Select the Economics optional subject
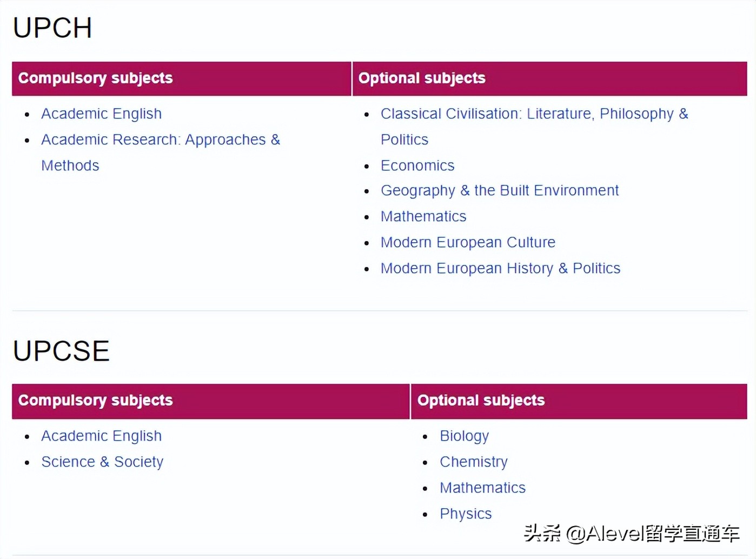The image size is (756, 559). (417, 165)
